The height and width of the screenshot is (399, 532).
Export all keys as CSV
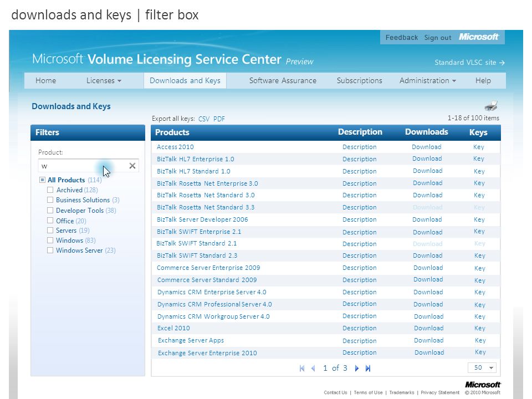click(x=204, y=119)
